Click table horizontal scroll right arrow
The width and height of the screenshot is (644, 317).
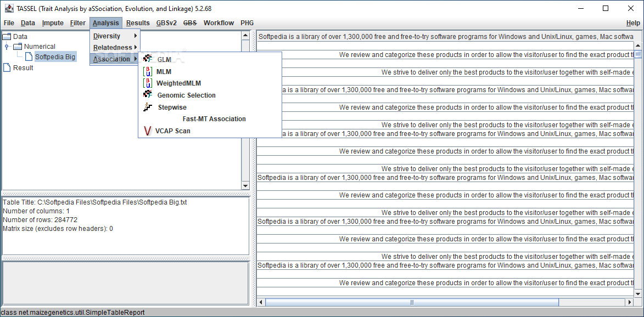630,302
